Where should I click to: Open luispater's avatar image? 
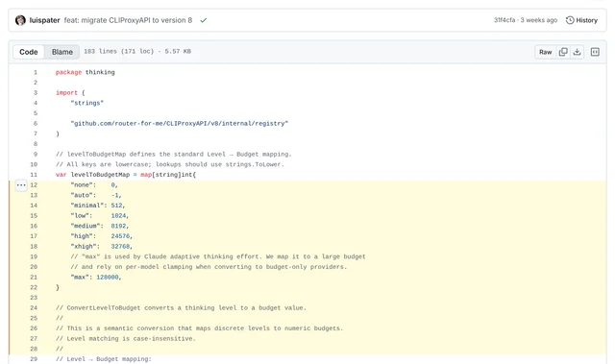[x=20, y=20]
